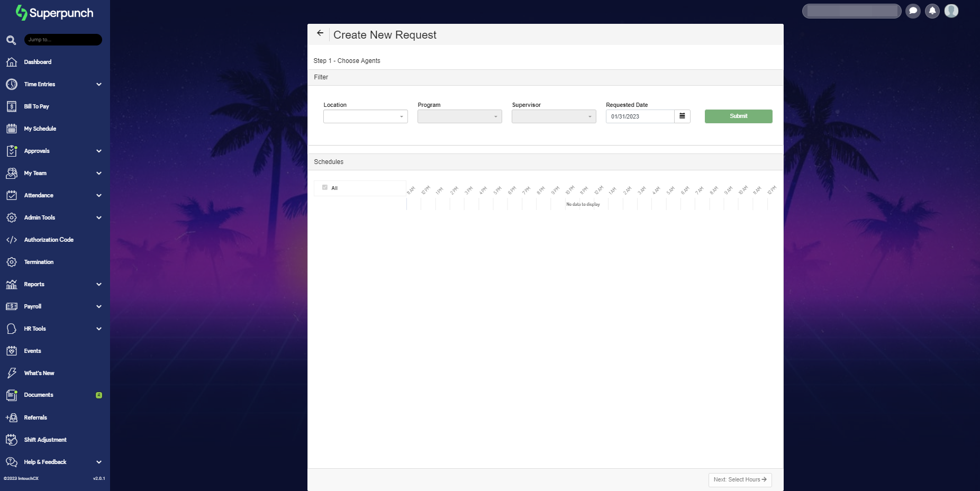This screenshot has height=491, width=980.
Task: Open the Events menu item
Action: tap(32, 351)
